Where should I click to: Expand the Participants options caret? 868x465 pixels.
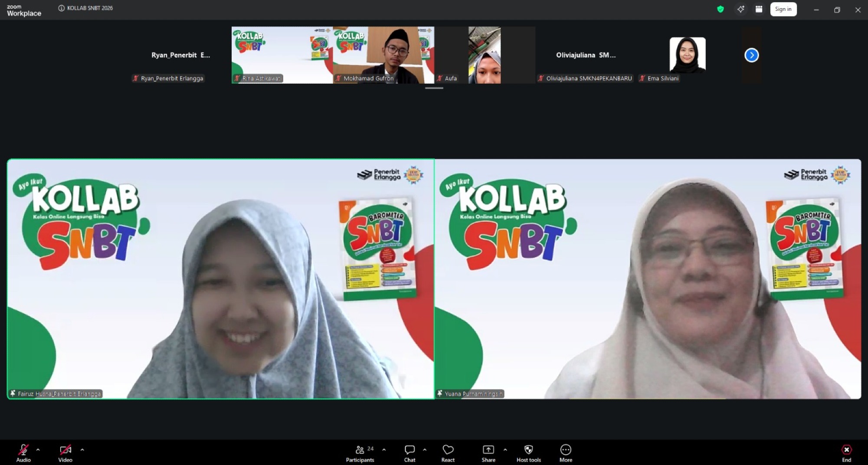[384, 450]
